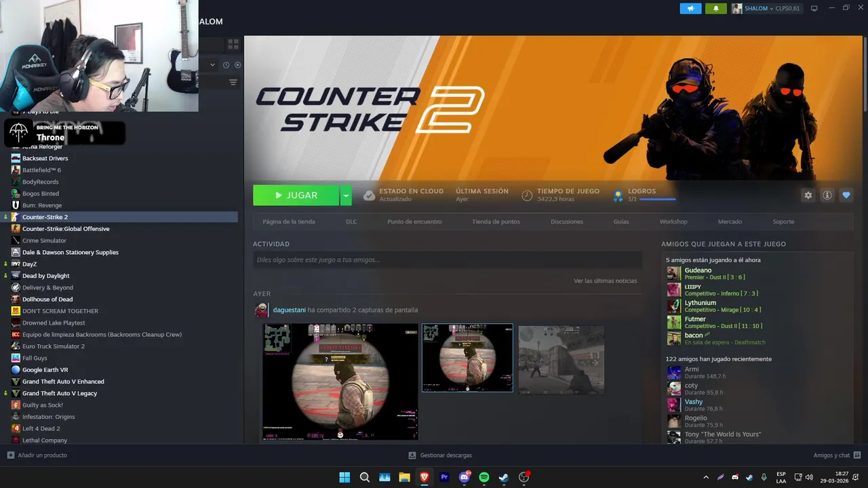Open Discord from the taskbar
The image size is (868, 488).
[465, 477]
